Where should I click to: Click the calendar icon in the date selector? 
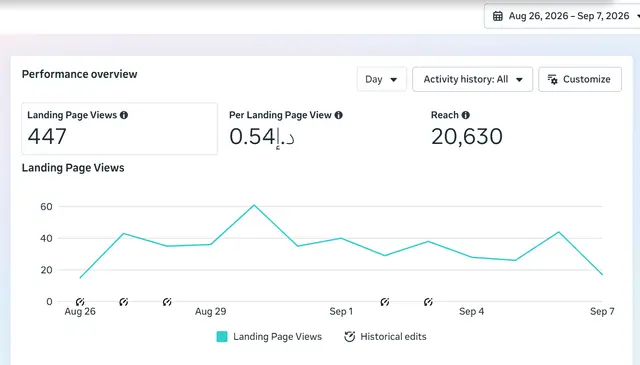(498, 16)
